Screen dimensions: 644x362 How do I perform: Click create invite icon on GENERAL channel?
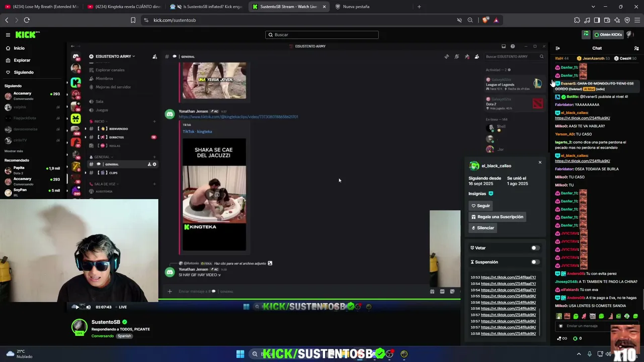pos(149,164)
